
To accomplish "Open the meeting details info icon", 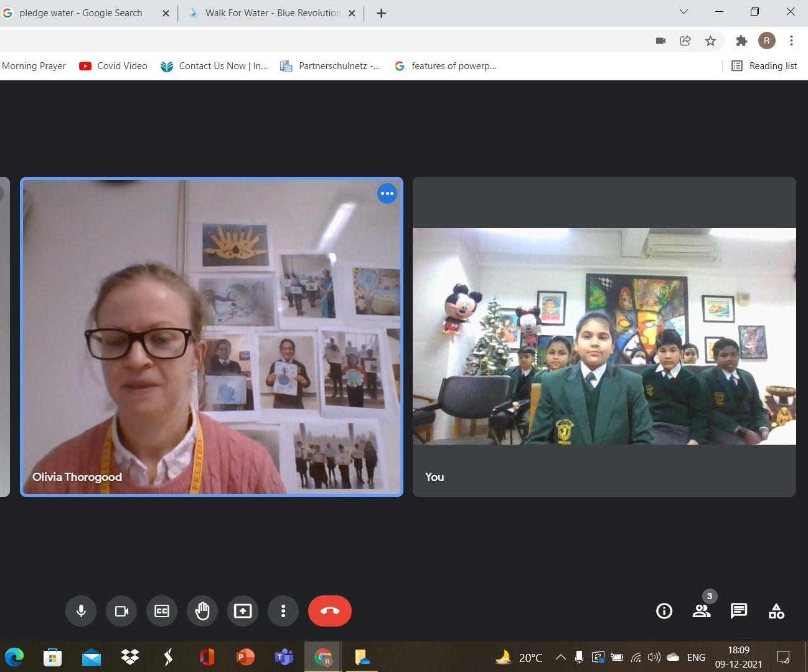I will 664,611.
